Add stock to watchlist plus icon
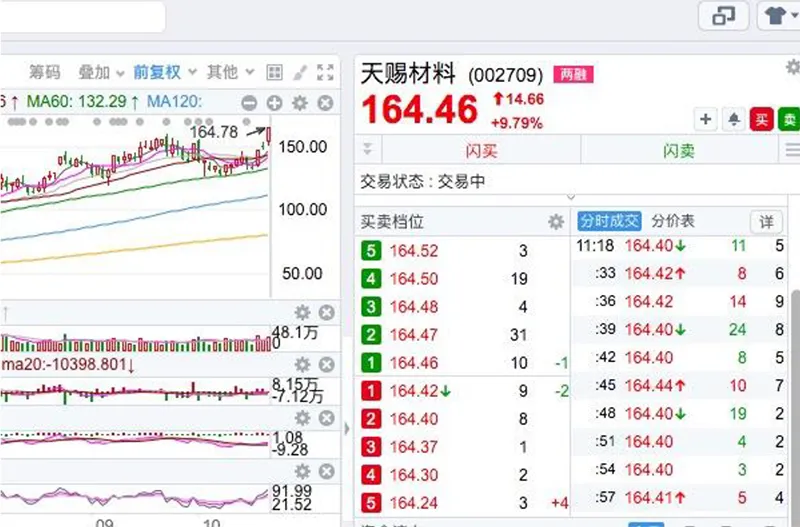The height and width of the screenshot is (527, 800). click(x=706, y=119)
